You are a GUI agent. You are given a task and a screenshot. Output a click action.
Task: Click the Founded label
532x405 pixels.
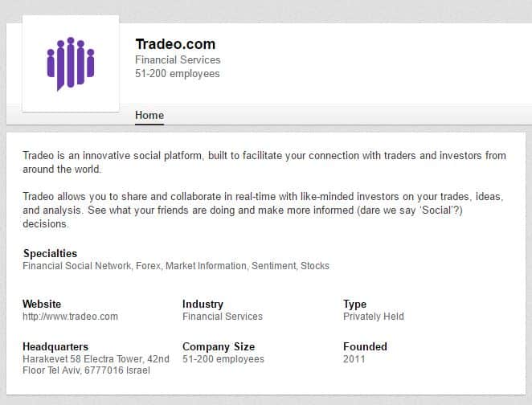[x=365, y=346]
